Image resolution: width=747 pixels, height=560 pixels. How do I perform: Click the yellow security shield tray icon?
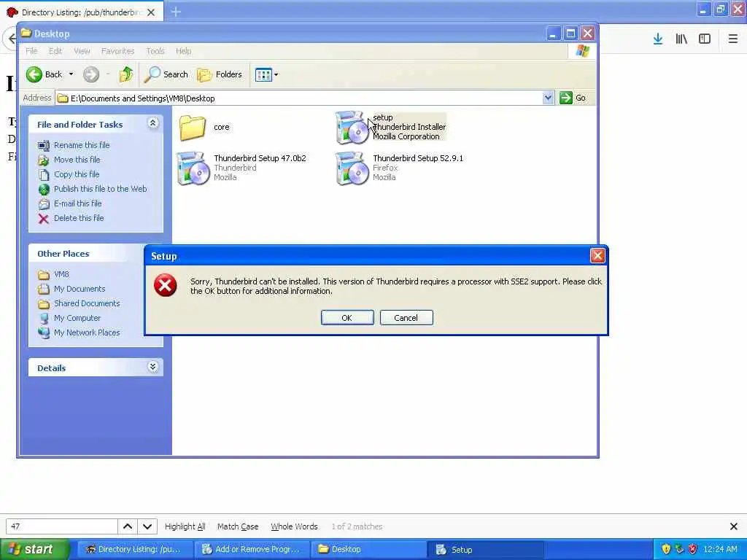(666, 549)
